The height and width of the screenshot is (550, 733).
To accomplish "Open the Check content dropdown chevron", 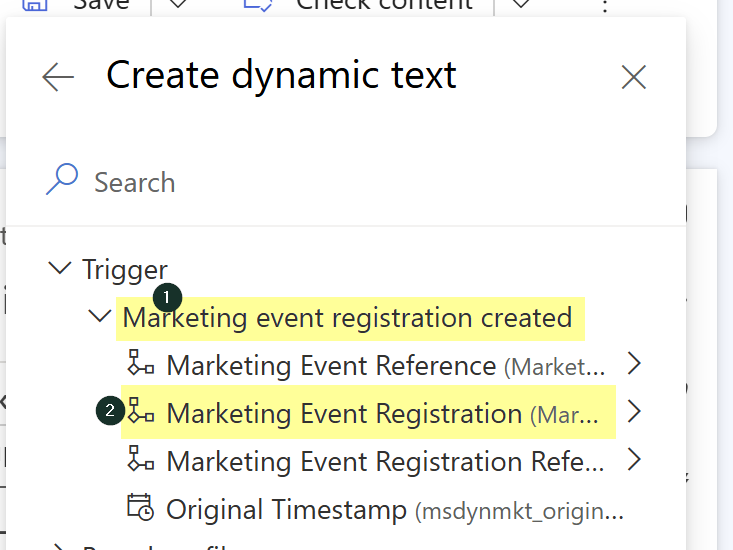I will [520, 5].
